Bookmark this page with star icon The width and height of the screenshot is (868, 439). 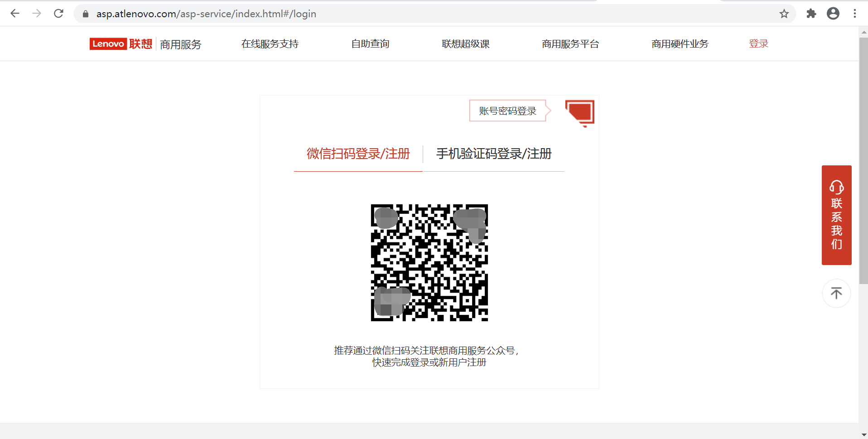point(784,14)
